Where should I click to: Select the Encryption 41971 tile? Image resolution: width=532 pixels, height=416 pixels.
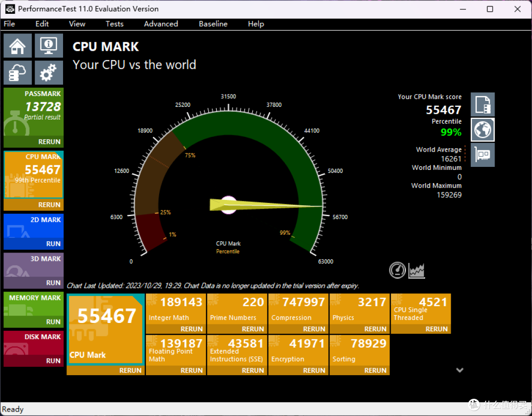298,351
